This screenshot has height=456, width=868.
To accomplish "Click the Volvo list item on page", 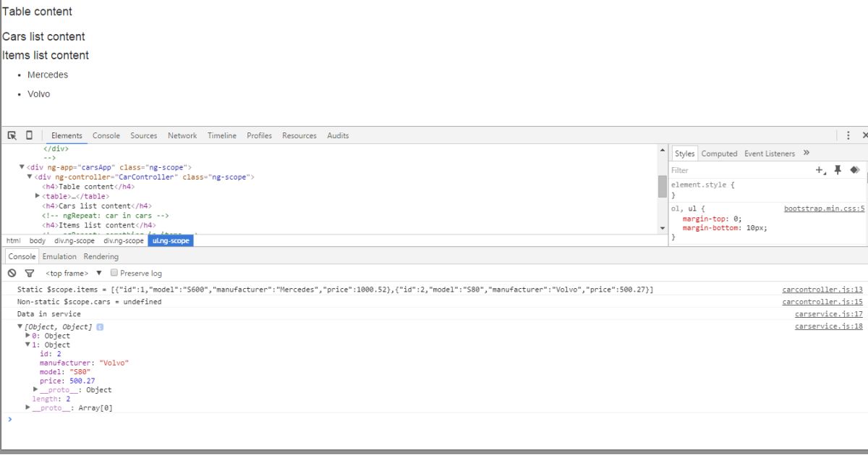I will point(38,94).
